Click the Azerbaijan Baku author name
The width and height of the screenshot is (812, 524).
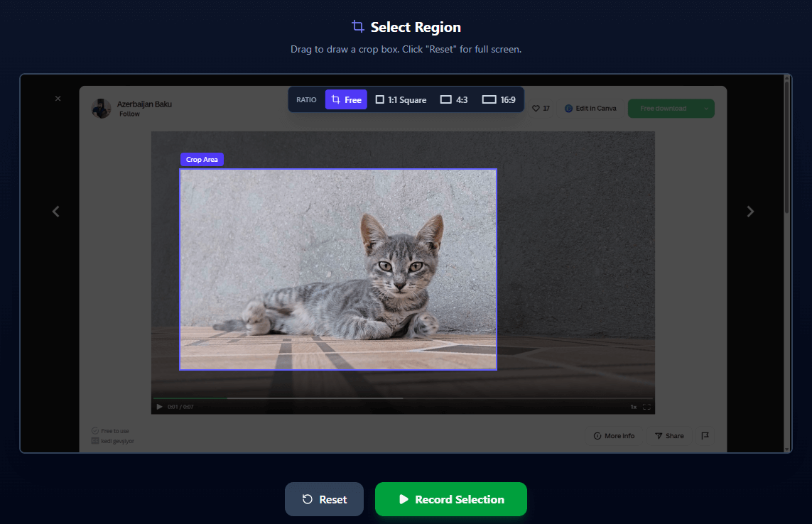point(144,104)
